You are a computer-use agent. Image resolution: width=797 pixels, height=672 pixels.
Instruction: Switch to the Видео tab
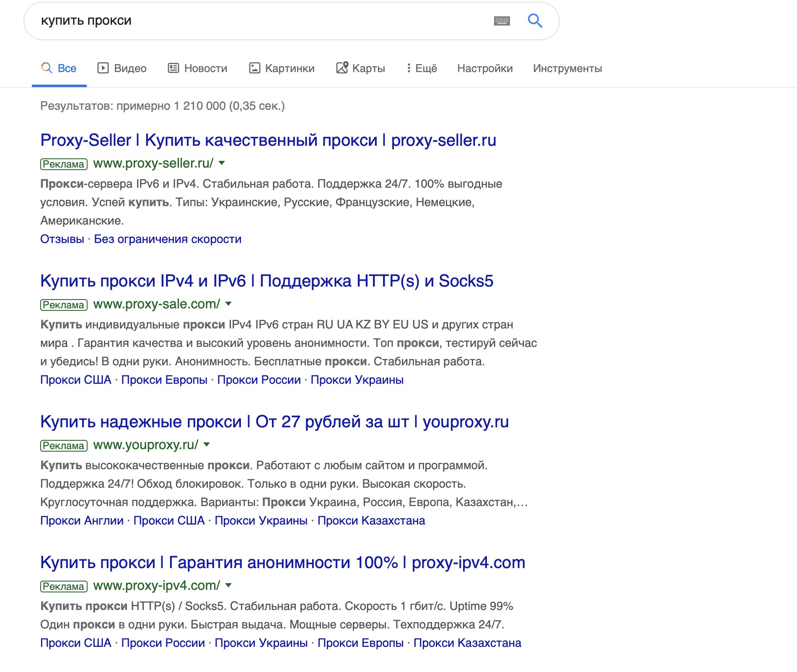coord(122,68)
